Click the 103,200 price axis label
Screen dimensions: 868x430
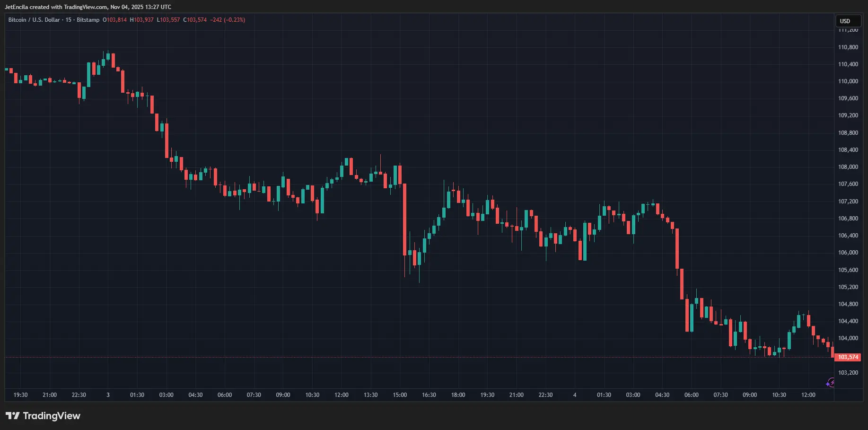point(848,373)
